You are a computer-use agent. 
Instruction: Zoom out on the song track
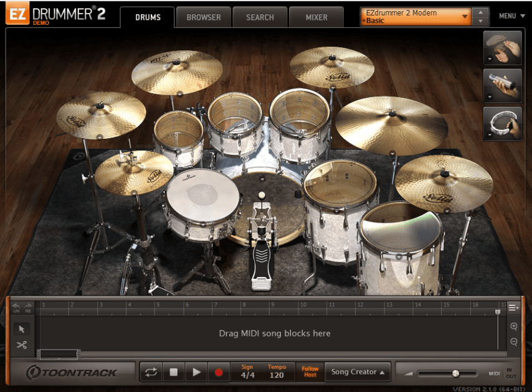click(514, 342)
